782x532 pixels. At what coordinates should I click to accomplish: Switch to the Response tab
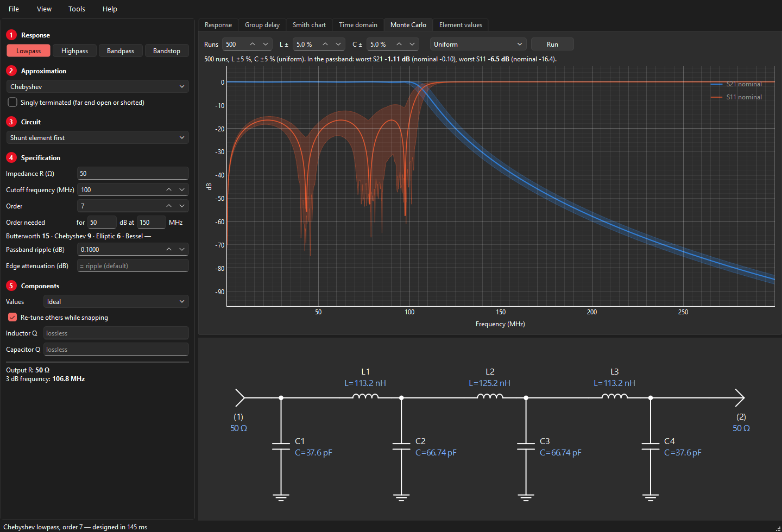click(218, 24)
